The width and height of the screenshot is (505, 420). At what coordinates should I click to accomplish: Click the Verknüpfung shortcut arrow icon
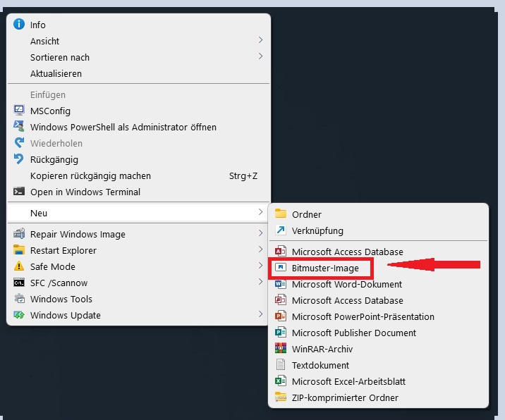(281, 230)
